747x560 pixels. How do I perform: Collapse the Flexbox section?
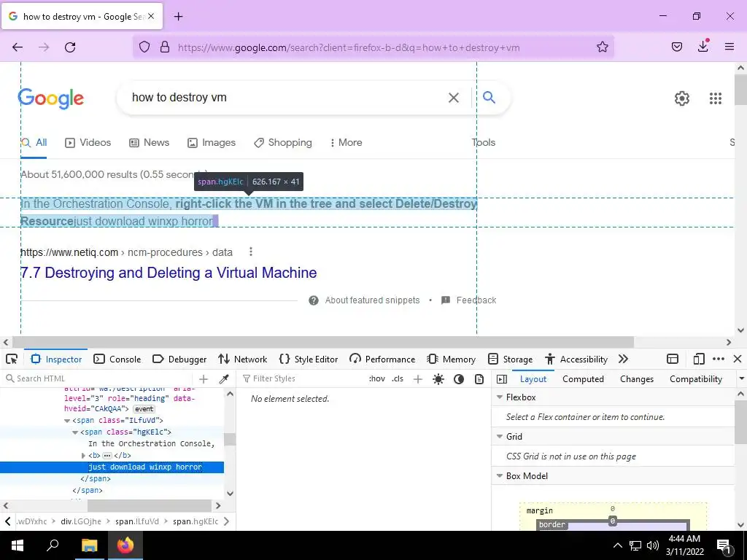[500, 397]
